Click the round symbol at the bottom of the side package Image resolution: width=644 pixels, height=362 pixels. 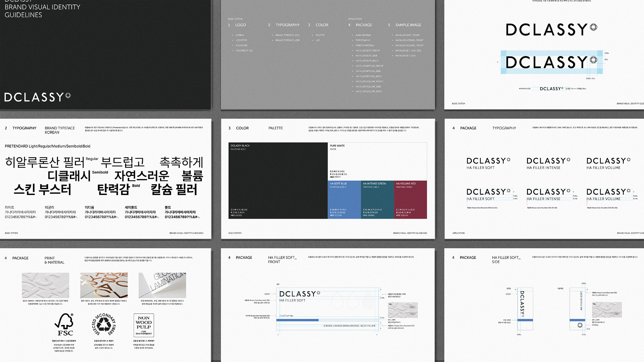[x=580, y=325]
